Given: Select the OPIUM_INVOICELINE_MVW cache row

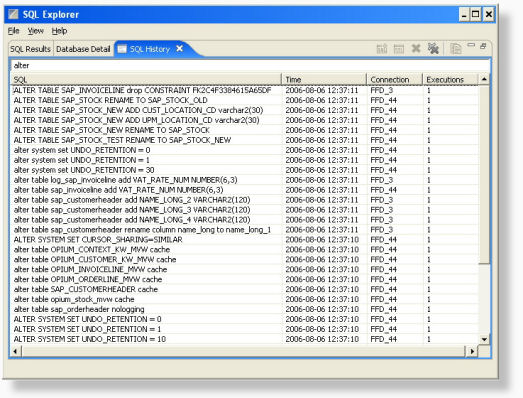Looking at the screenshot, I should click(x=245, y=270).
